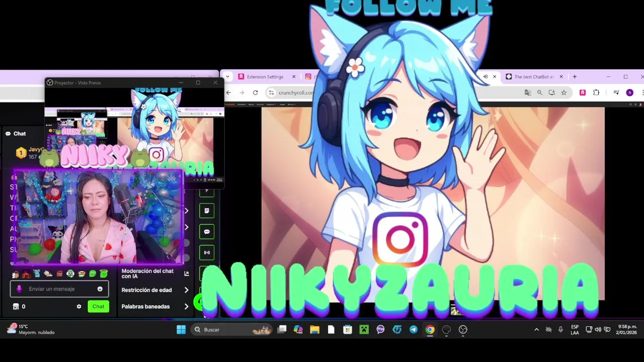Open the tab search dropdown arrow in Chrome
The height and width of the screenshot is (362, 644).
tap(227, 77)
